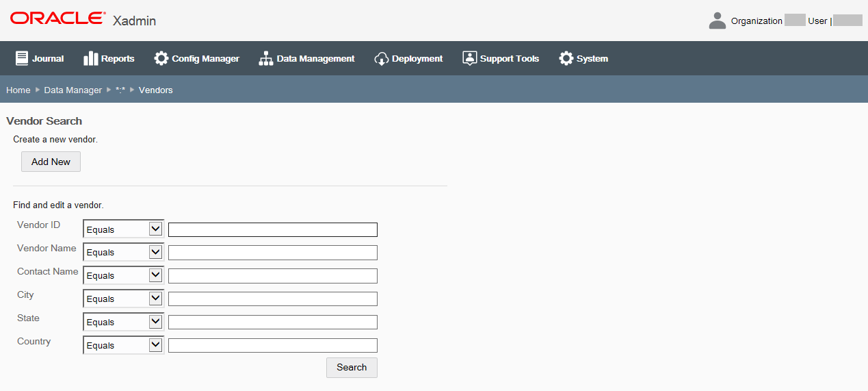Viewport: 868px width, 391px height.
Task: Focus the Vendor Name text field
Action: [273, 253]
